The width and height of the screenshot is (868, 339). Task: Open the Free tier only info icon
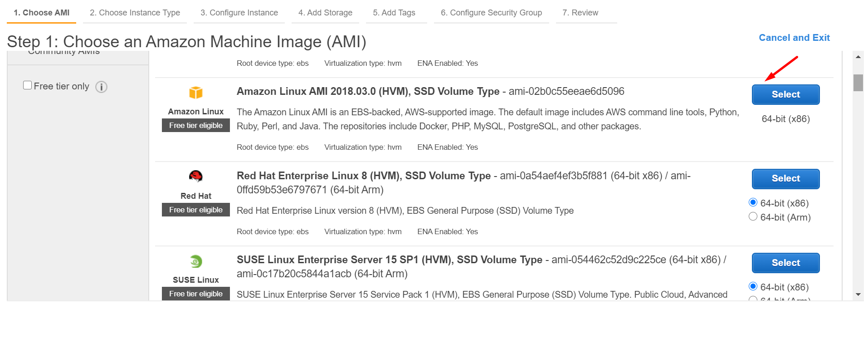[x=102, y=87]
